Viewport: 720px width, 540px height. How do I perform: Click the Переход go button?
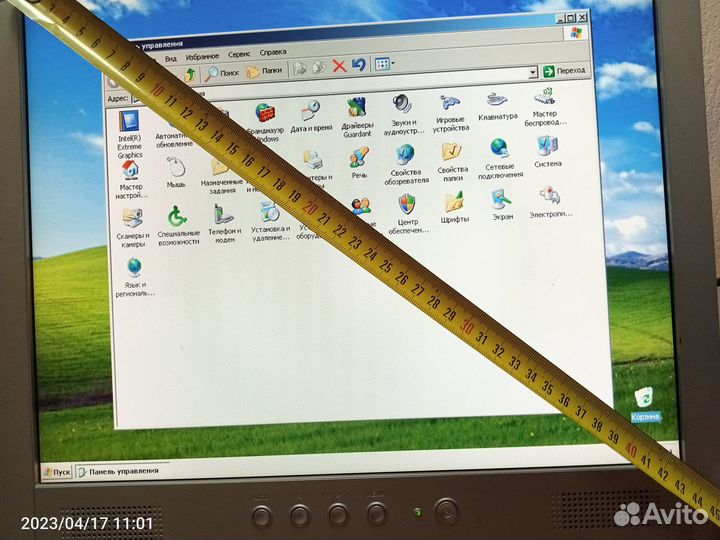(x=564, y=71)
